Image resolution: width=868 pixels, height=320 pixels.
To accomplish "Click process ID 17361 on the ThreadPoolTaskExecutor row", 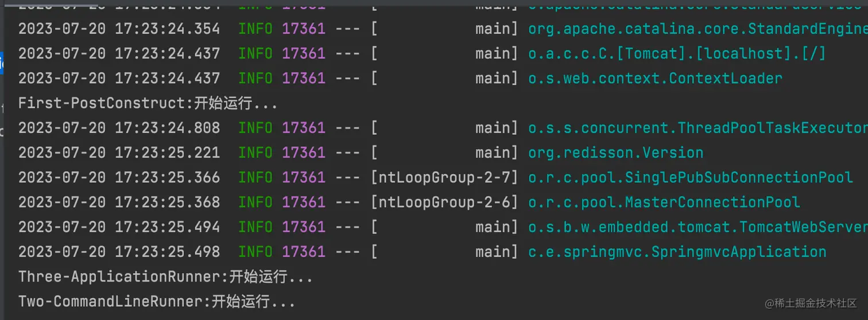I will tap(304, 128).
